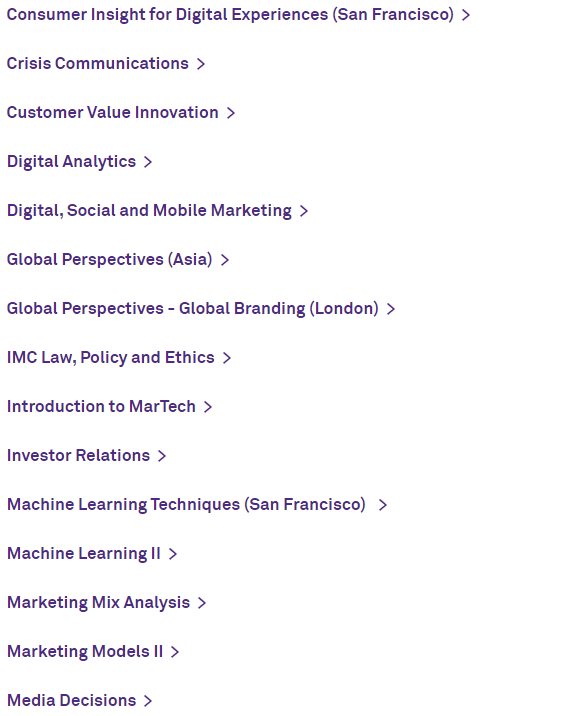Open the Media Decisions course link

pyautogui.click(x=71, y=700)
